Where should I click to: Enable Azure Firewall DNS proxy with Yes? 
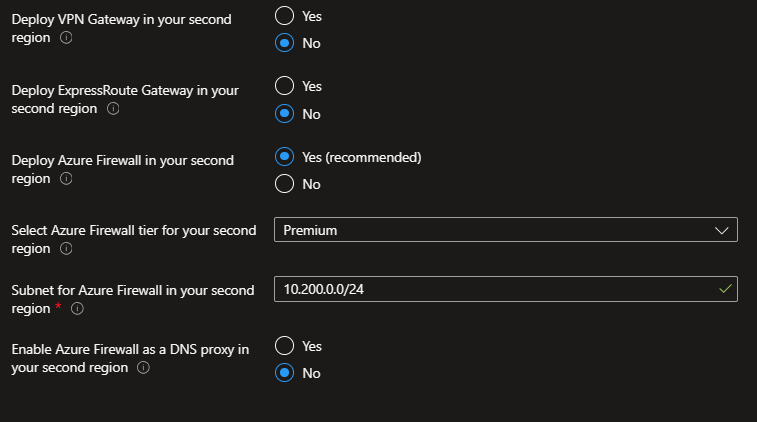[285, 346]
